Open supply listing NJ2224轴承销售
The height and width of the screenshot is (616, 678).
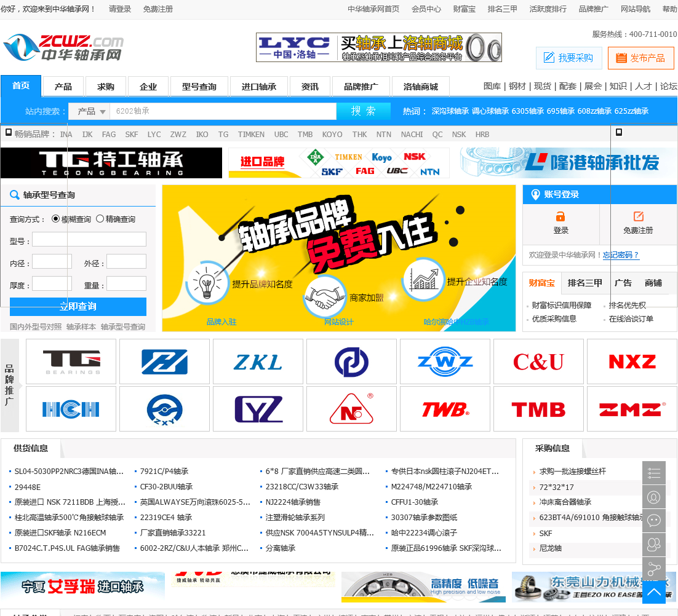coord(293,502)
